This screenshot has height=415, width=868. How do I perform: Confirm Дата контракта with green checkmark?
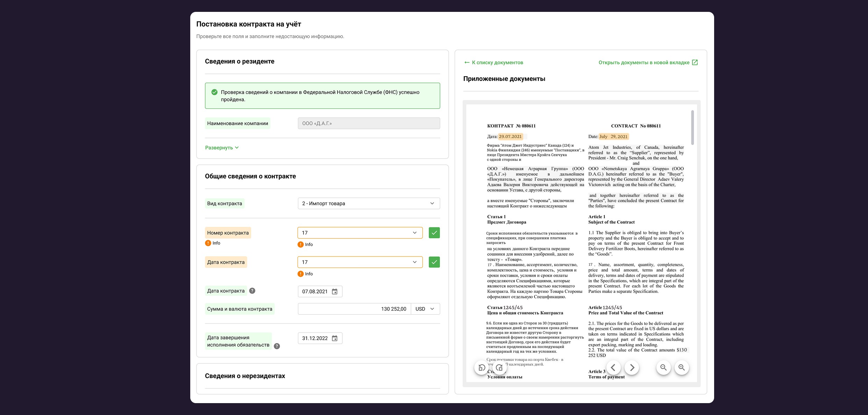coord(434,262)
